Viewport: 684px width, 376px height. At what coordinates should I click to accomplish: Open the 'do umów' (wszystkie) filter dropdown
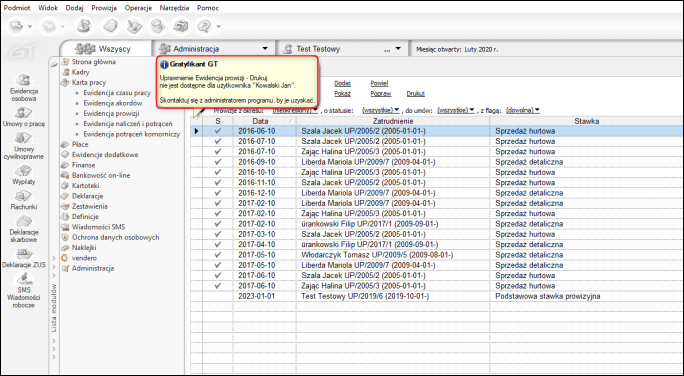pyautogui.click(x=456, y=110)
